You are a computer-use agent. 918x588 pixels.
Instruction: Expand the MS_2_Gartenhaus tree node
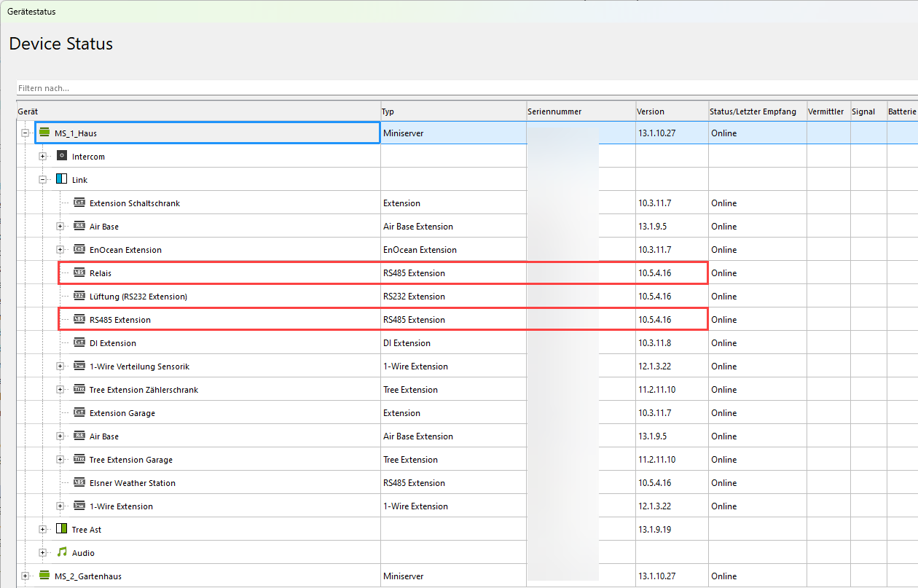coord(25,576)
